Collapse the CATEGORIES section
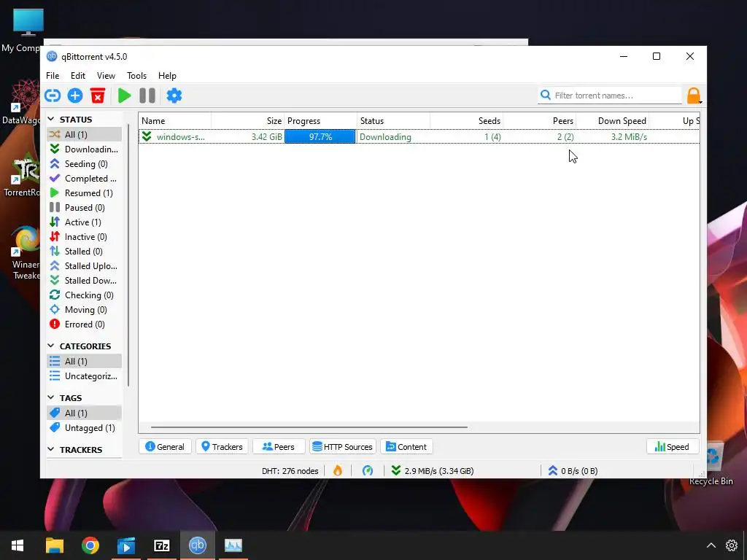 tap(51, 346)
